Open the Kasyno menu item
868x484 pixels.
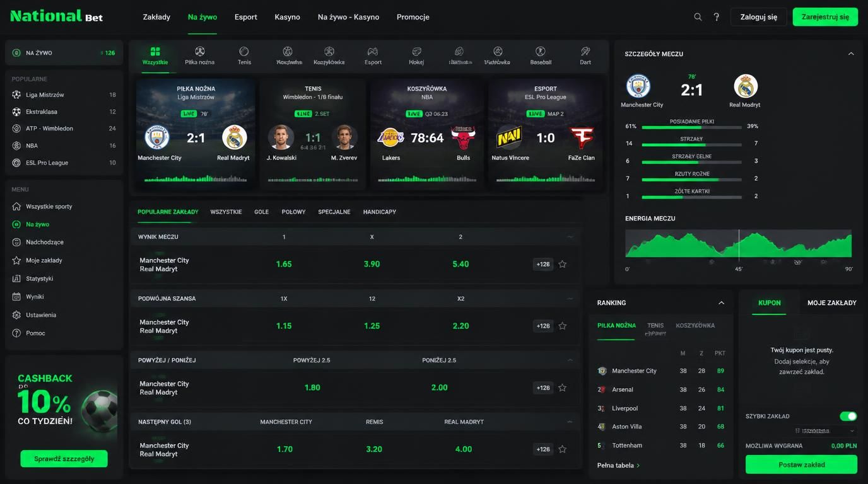pos(287,17)
